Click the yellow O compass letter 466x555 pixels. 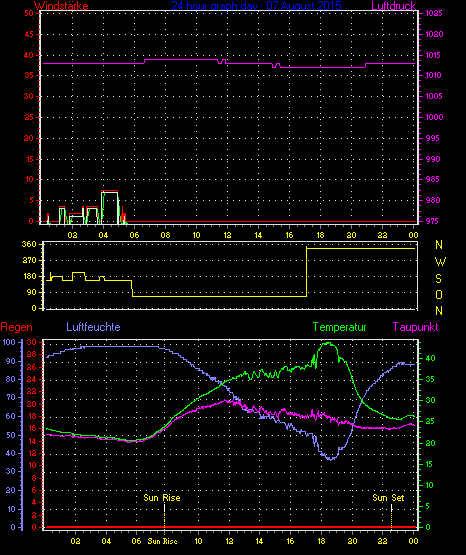(x=439, y=295)
